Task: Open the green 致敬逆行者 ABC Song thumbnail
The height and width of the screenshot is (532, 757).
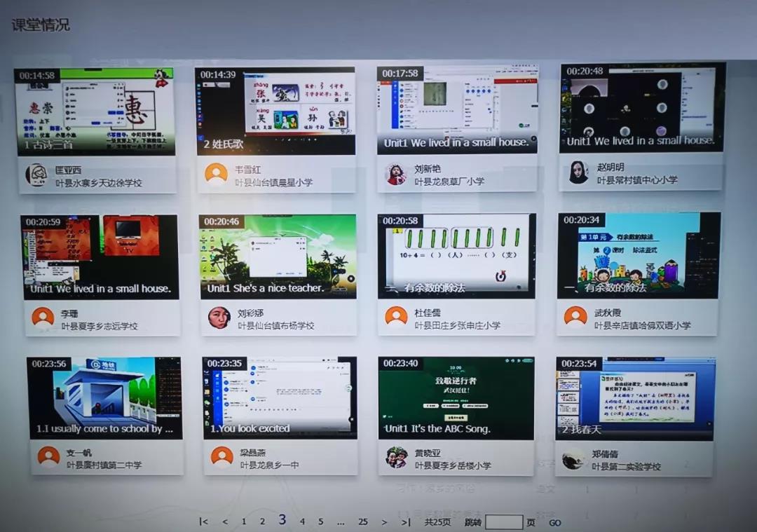Action: tap(456, 397)
